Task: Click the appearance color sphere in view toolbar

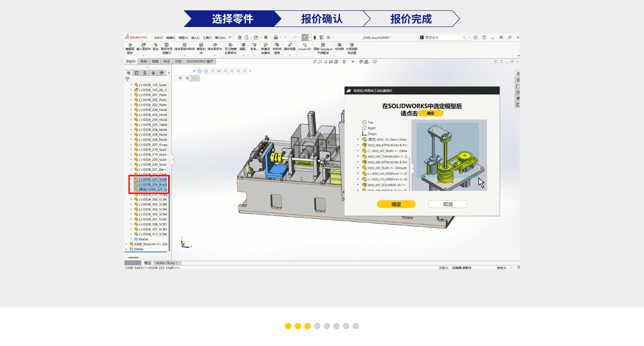Action: [x=361, y=62]
